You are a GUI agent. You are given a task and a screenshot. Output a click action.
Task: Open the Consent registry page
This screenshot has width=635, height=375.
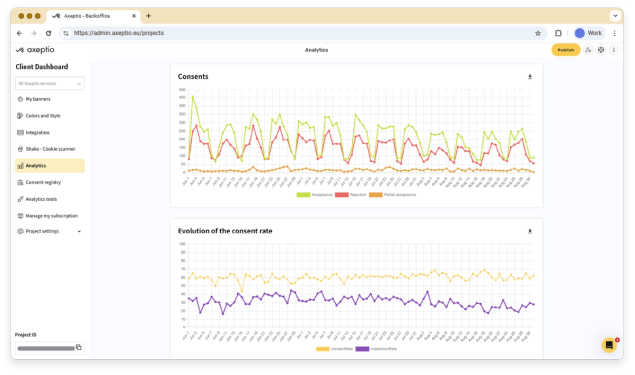pyautogui.click(x=49, y=182)
